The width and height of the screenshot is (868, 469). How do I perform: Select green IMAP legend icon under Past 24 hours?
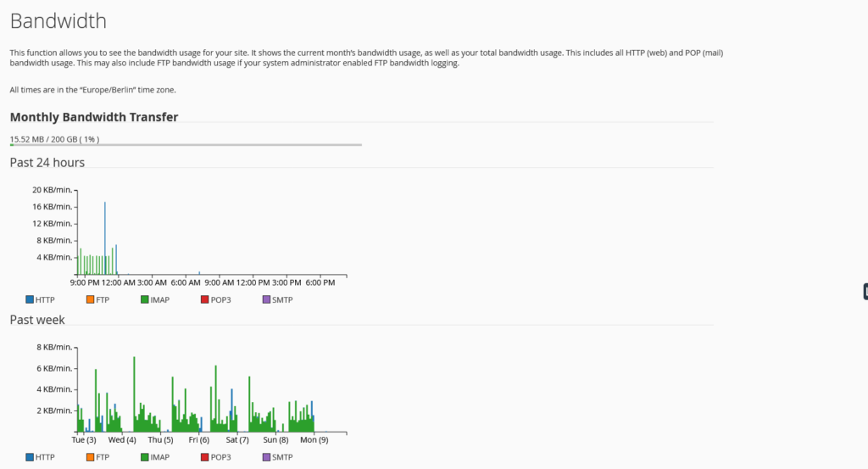(145, 299)
